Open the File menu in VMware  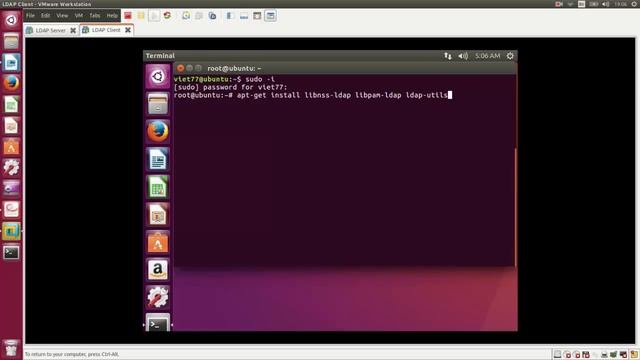coord(30,16)
